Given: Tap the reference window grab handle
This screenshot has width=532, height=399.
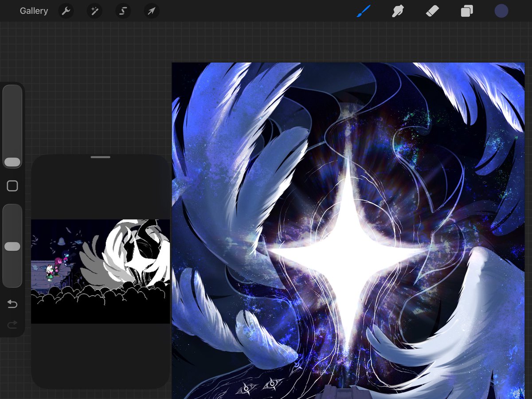Looking at the screenshot, I should (x=101, y=157).
